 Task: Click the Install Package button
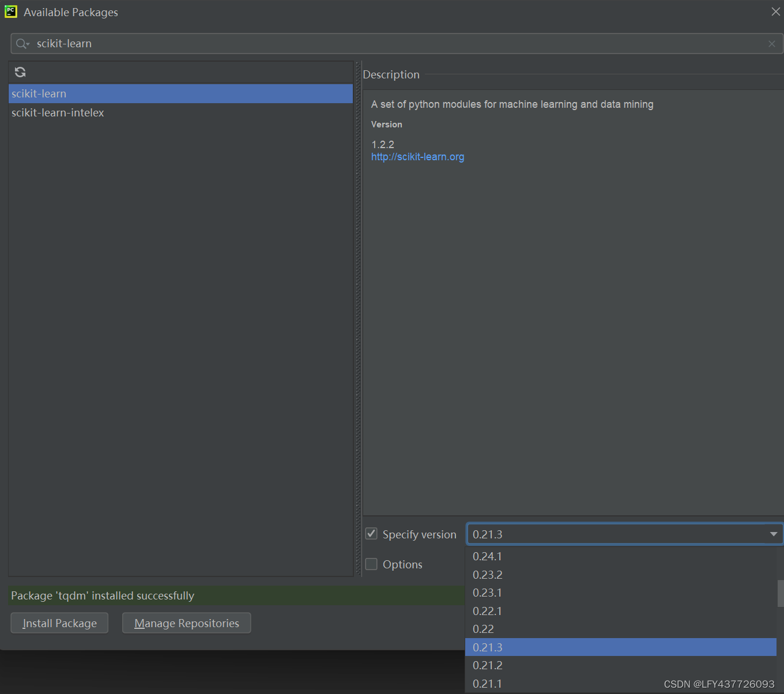(59, 623)
